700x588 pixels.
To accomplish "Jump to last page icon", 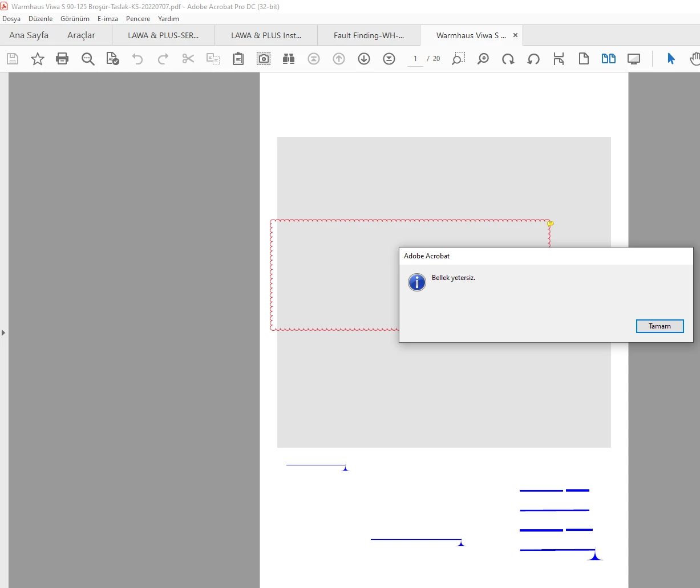I will [389, 59].
